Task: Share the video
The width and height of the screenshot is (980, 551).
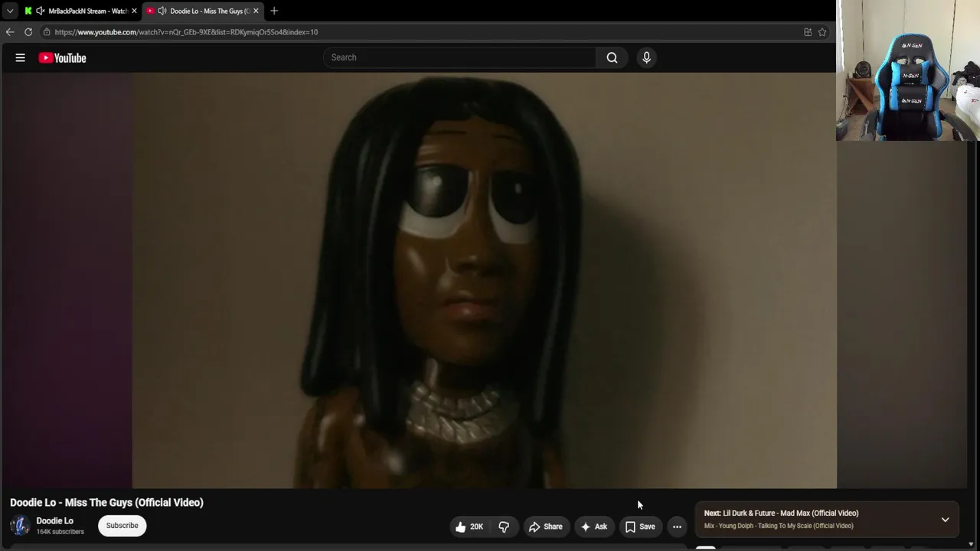Action: tap(545, 527)
